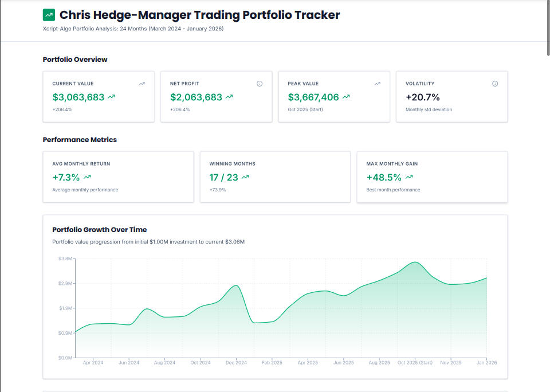The width and height of the screenshot is (550, 392).
Task: Click info icon on Net Profit card
Action: (260, 84)
